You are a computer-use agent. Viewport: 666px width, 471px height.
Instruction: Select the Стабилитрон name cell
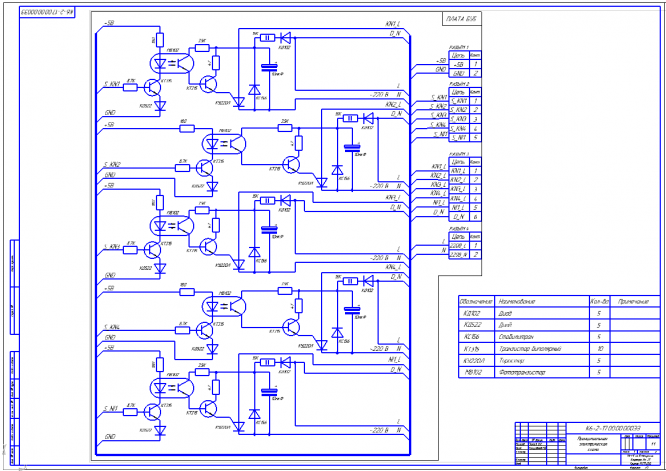(x=542, y=337)
